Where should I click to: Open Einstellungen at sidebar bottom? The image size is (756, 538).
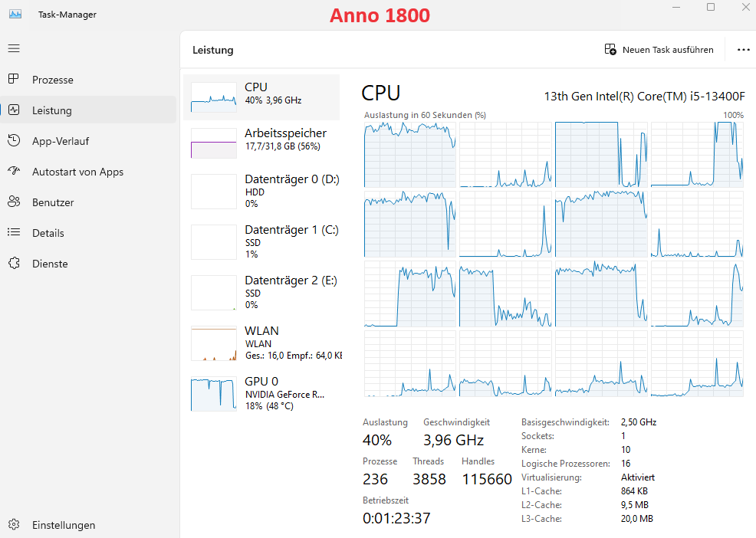pyautogui.click(x=88, y=525)
